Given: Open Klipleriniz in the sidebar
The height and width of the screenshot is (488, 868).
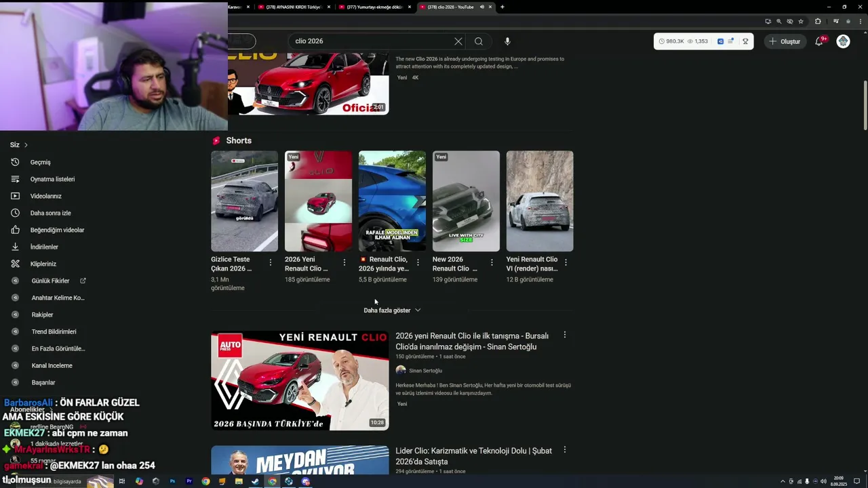Looking at the screenshot, I should tap(43, 264).
